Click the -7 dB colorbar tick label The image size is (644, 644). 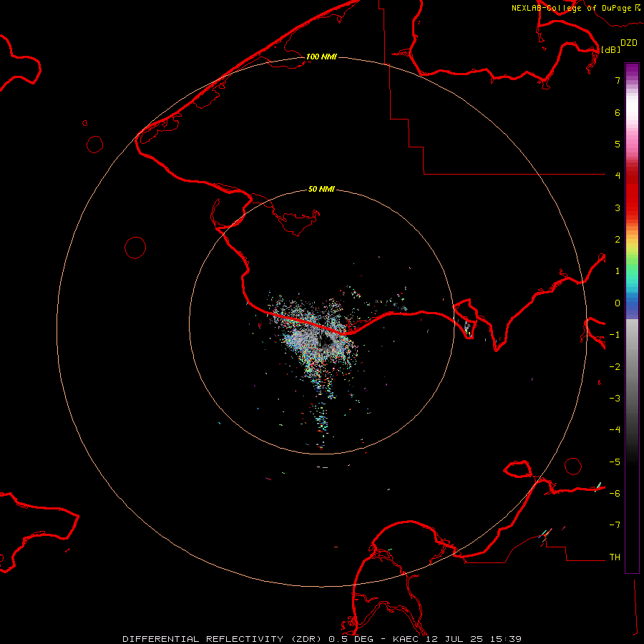(x=615, y=525)
